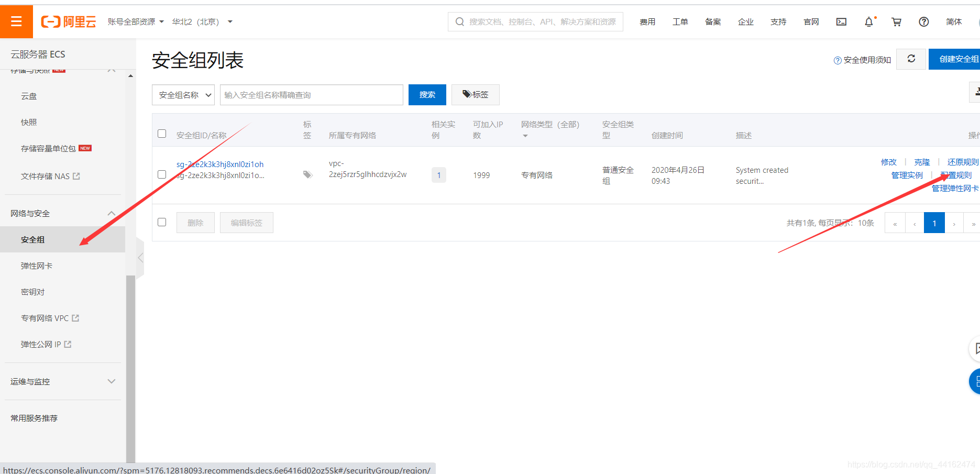The height and width of the screenshot is (474, 980).
Task: Open the 企业 menu
Action: tap(745, 21)
